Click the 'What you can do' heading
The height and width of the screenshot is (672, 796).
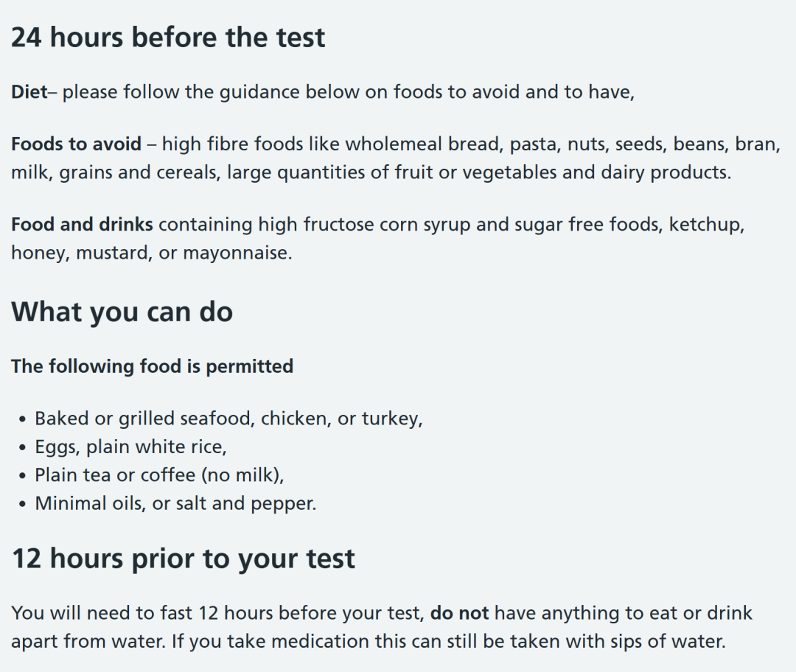(122, 312)
